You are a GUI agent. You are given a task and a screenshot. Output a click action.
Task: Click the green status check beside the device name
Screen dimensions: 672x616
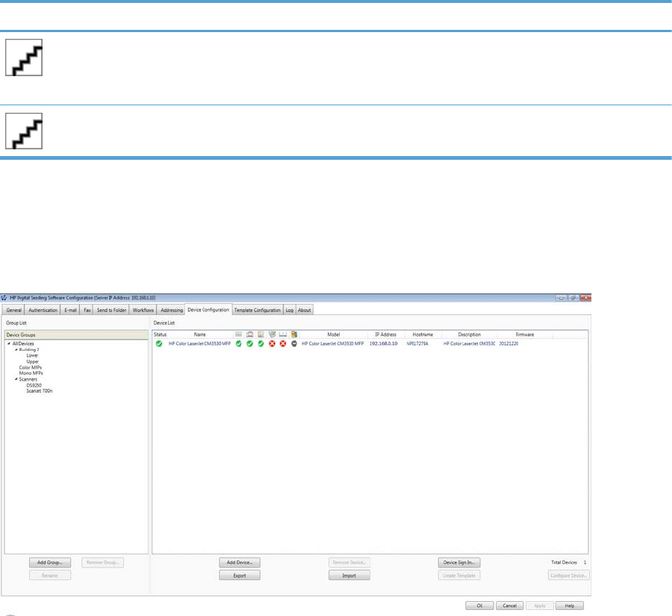[x=159, y=343]
